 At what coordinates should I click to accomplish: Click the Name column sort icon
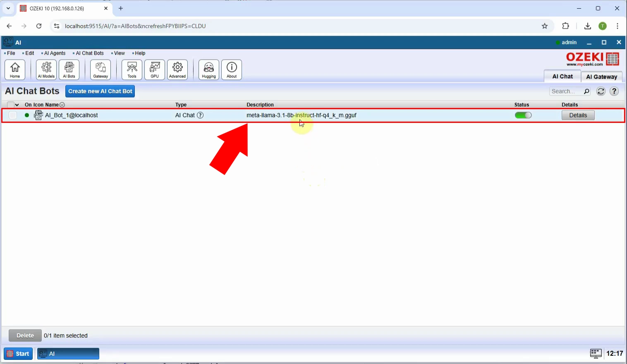tap(62, 105)
